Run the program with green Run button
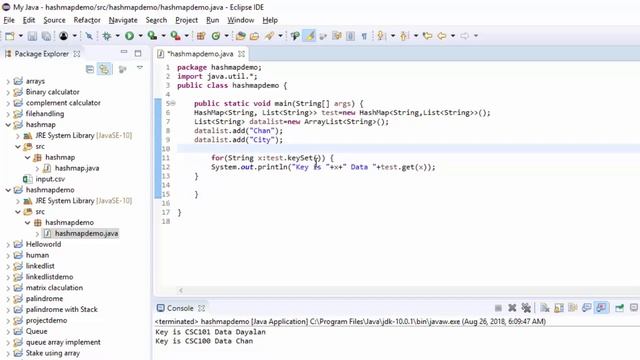Screen dimensions: 640x360 coord(129,36)
